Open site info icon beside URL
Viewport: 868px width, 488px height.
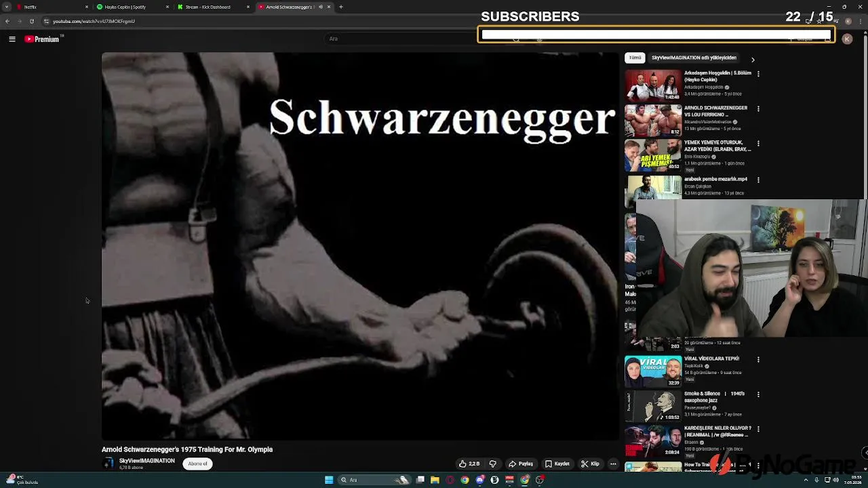point(46,21)
